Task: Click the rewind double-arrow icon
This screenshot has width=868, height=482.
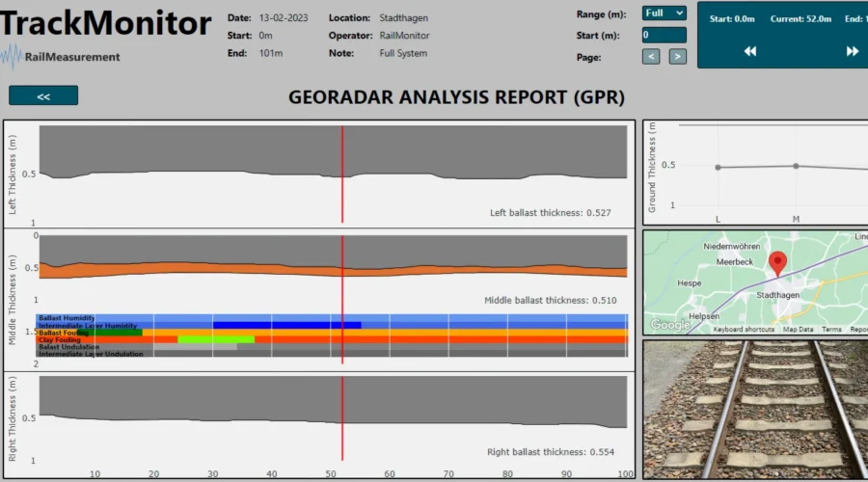Action: pos(749,51)
